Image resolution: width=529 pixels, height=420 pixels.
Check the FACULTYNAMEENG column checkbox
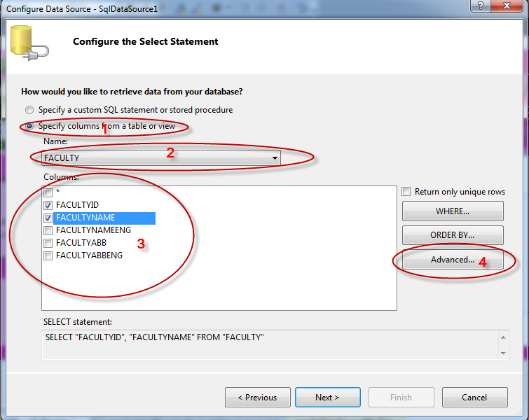pos(48,230)
